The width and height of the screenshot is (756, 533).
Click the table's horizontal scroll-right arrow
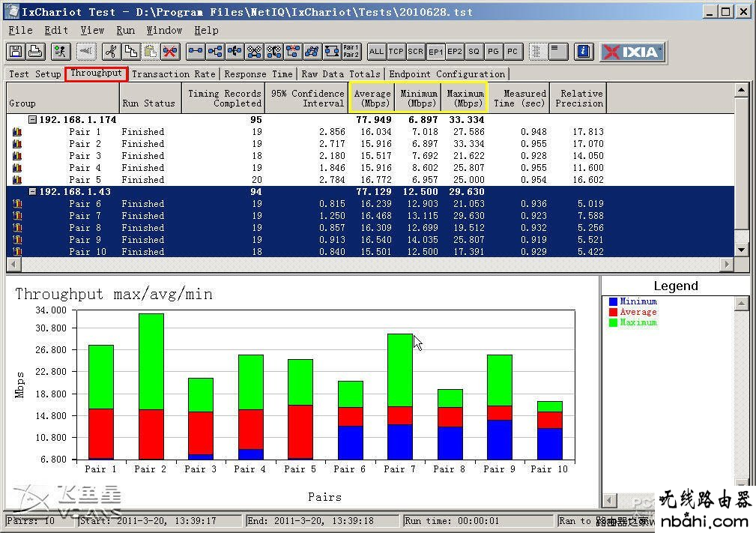(727, 264)
